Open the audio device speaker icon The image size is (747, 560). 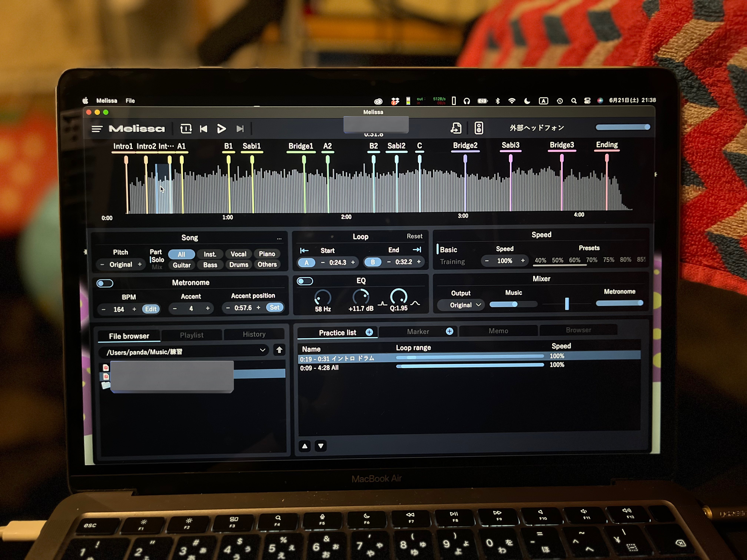click(x=479, y=128)
